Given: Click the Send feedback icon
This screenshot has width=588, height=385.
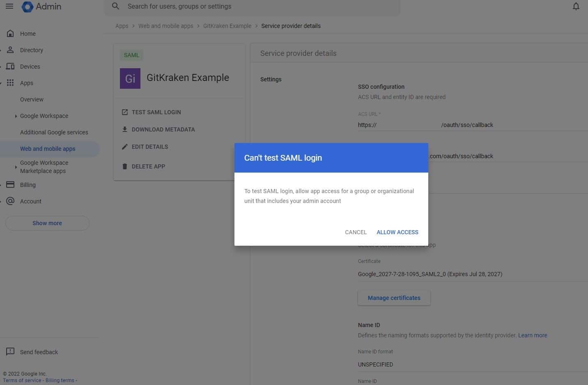Looking at the screenshot, I should (x=10, y=352).
